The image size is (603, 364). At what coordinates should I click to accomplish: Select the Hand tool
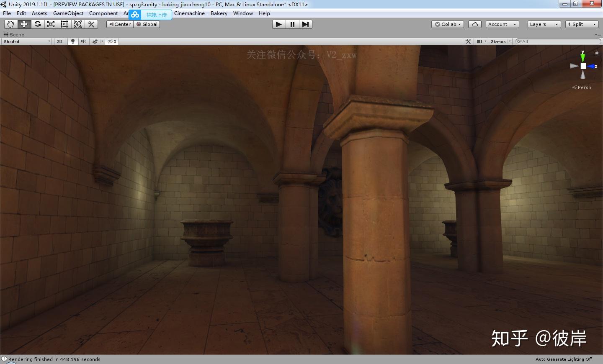click(x=10, y=24)
